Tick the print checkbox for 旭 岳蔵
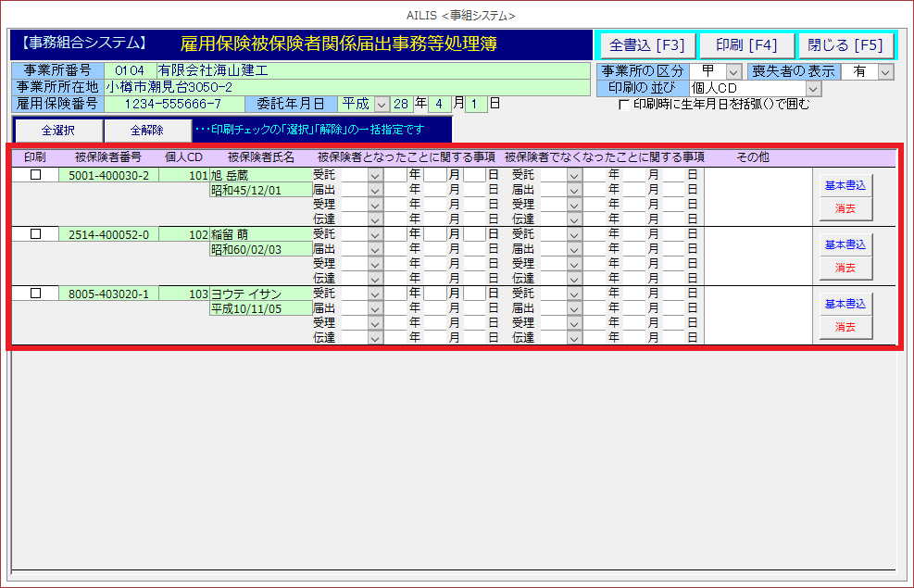Viewport: 914px width, 588px height. [x=36, y=175]
